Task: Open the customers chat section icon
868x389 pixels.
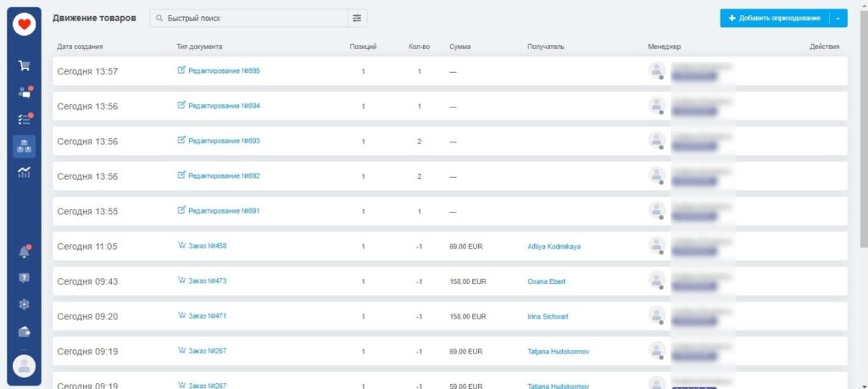Action: coord(25,92)
